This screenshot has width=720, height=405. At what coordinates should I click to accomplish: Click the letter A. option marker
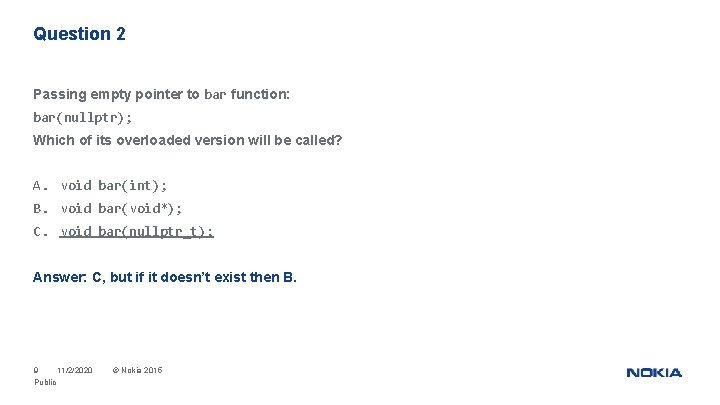click(40, 186)
